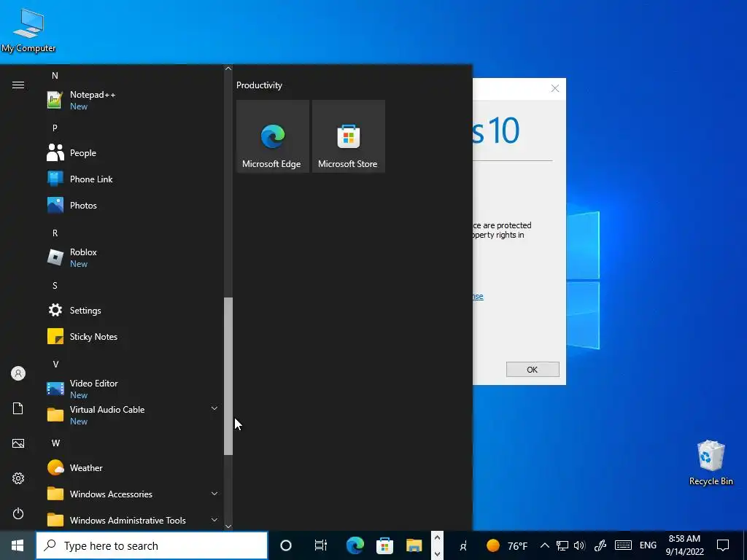Image resolution: width=747 pixels, height=560 pixels.
Task: Launch Phone Link
Action: pos(133,179)
